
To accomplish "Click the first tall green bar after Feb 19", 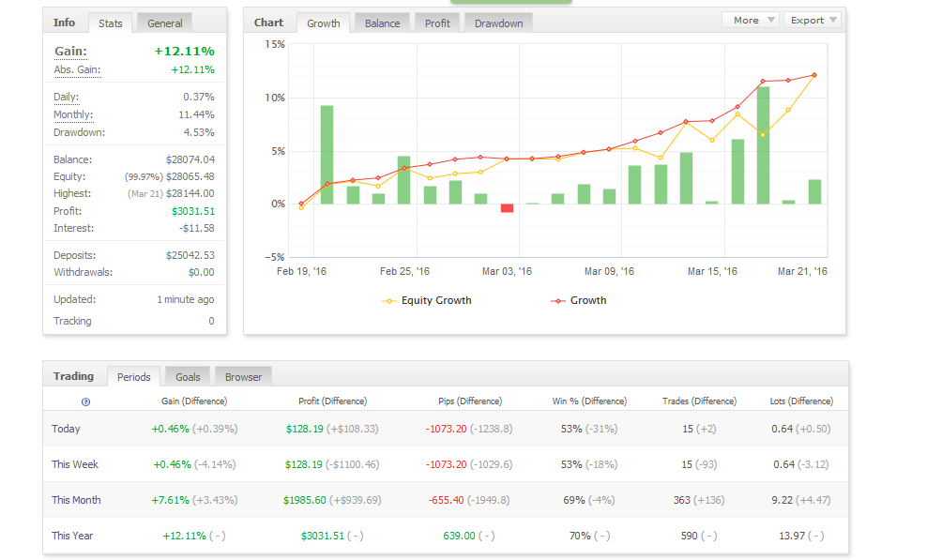I will click(x=327, y=155).
